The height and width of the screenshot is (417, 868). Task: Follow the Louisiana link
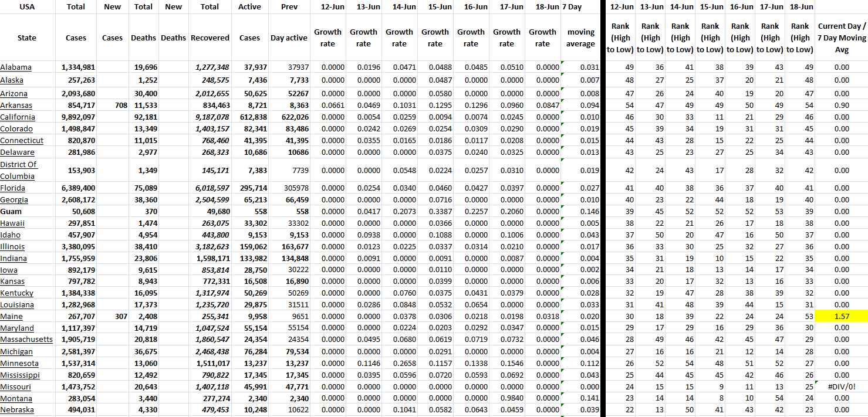click(x=17, y=305)
